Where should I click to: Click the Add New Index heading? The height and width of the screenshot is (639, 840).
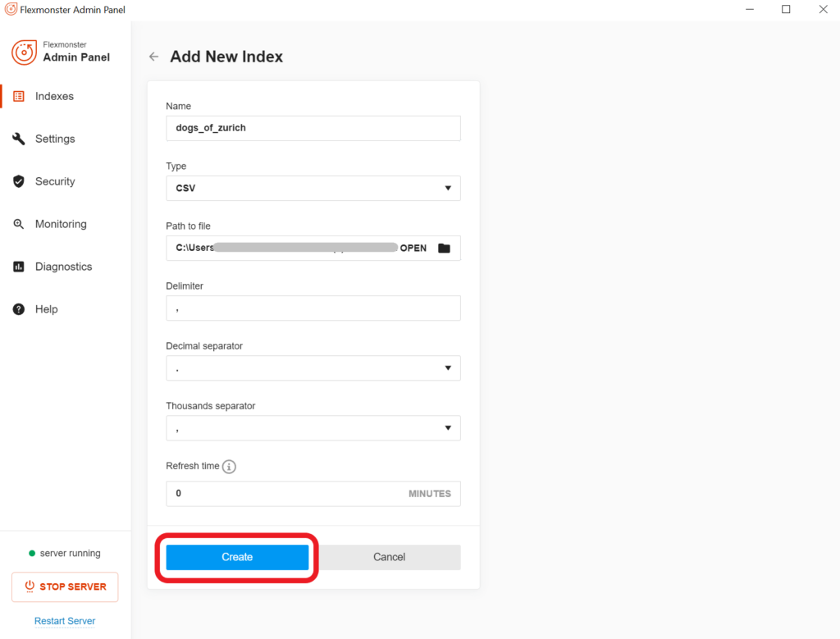226,57
